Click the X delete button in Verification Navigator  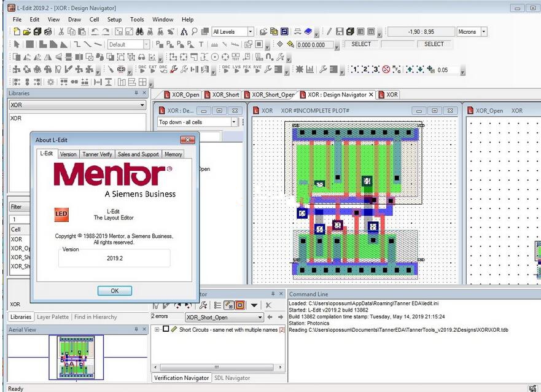pos(268,305)
